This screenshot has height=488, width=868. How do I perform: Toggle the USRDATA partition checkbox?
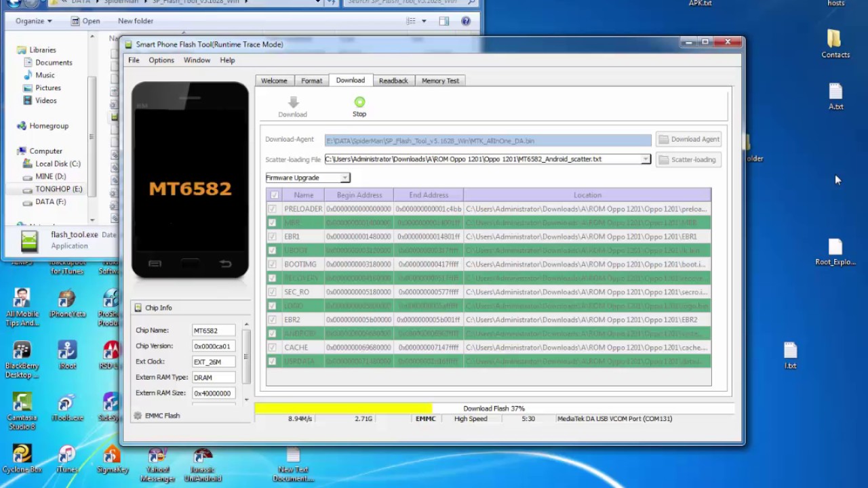point(272,361)
